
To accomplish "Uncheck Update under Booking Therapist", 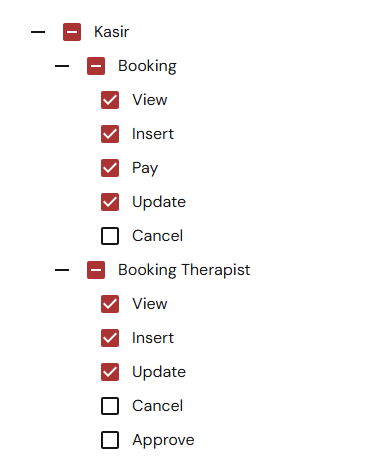I will [110, 372].
